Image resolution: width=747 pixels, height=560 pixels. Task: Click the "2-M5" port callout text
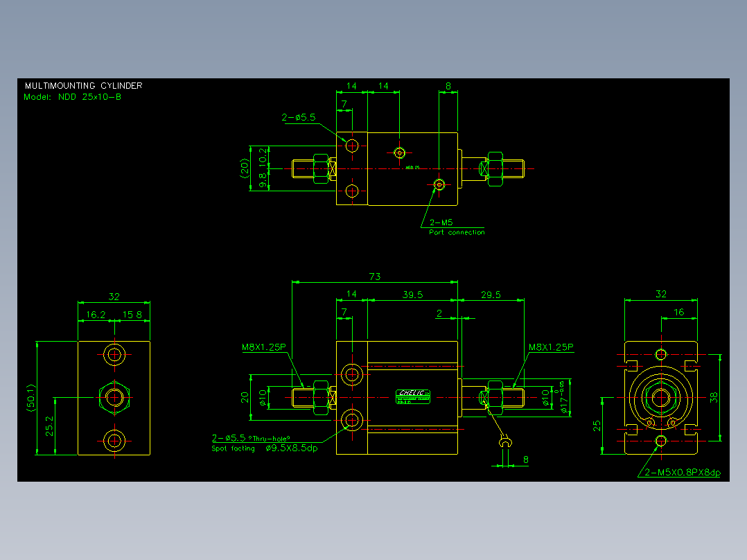tap(441, 222)
